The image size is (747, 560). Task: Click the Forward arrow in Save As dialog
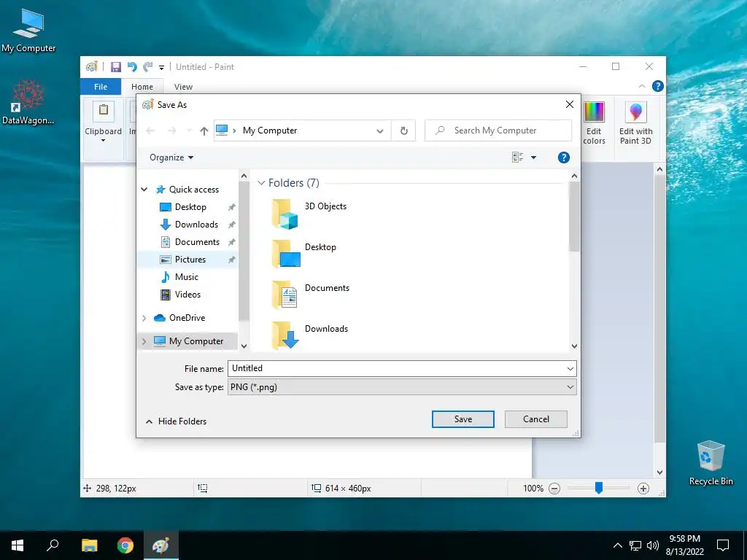pyautogui.click(x=171, y=131)
